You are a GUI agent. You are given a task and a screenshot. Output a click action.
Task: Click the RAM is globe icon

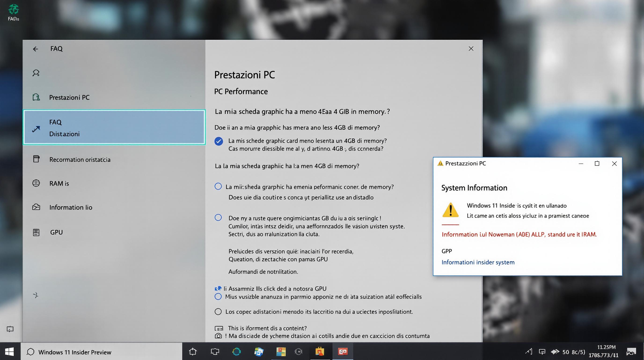36,183
